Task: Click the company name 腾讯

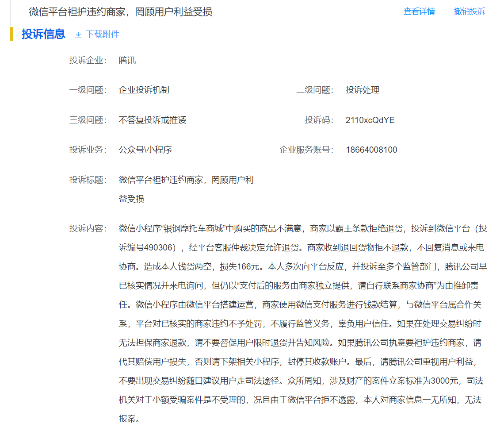Action: pyautogui.click(x=127, y=61)
